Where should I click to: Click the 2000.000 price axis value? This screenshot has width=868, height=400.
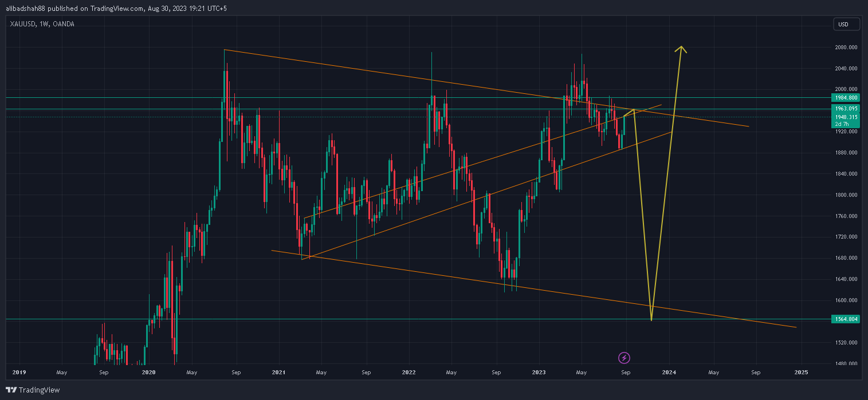point(846,89)
